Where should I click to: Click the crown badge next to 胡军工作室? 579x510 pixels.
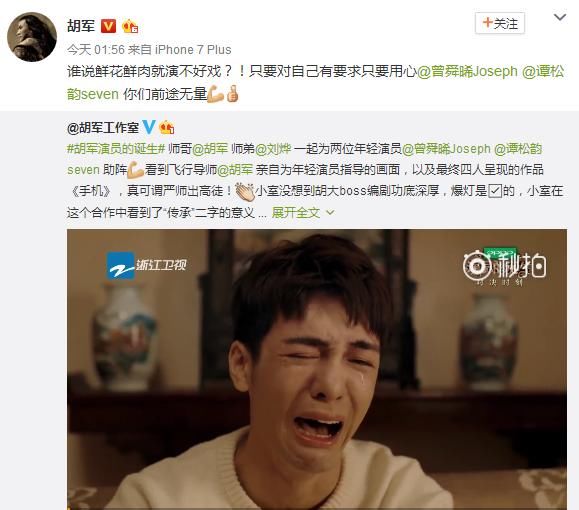[x=167, y=127]
